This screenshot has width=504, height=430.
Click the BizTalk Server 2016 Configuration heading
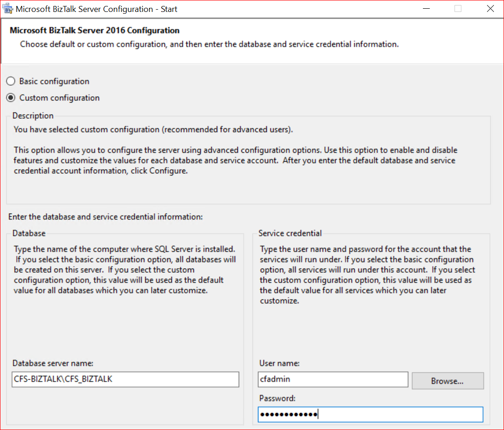click(x=94, y=31)
